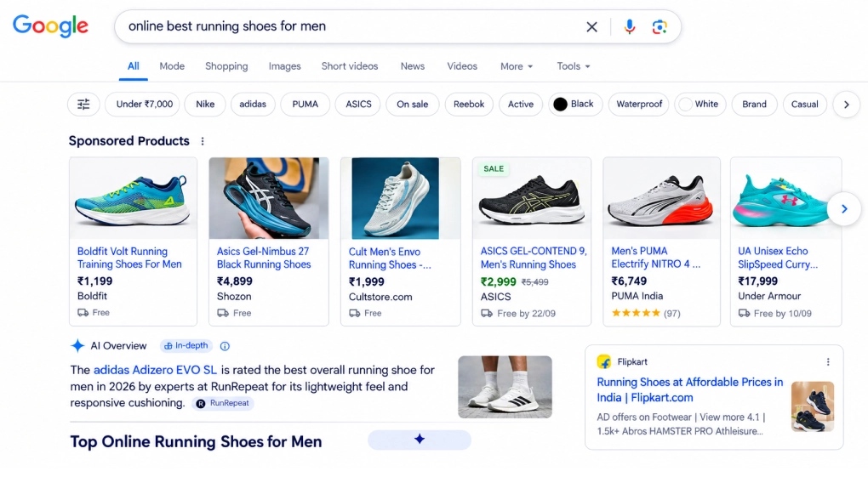The image size is (868, 477).
Task: Toggle the On sale filter chip
Action: (413, 104)
